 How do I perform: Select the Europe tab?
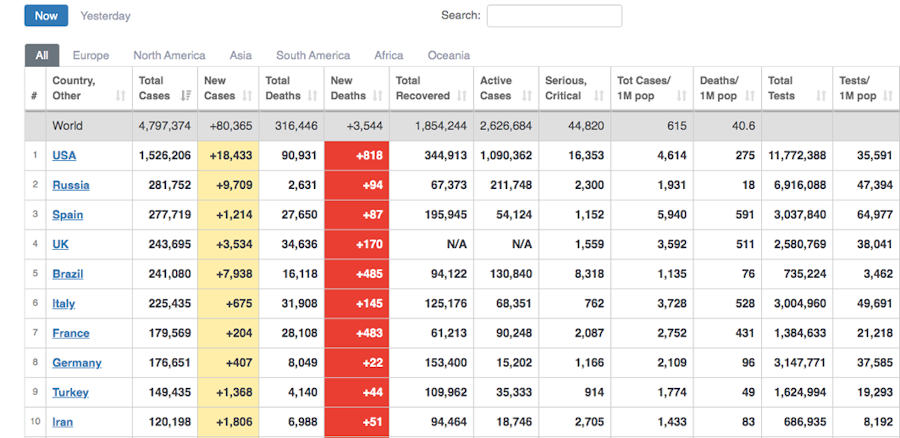coord(91,56)
